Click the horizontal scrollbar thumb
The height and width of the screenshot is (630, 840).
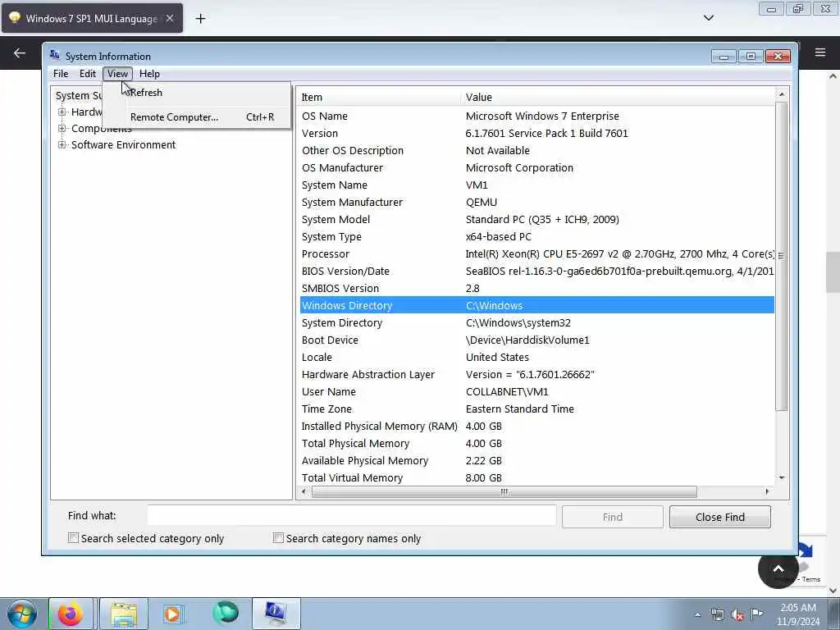pos(504,492)
